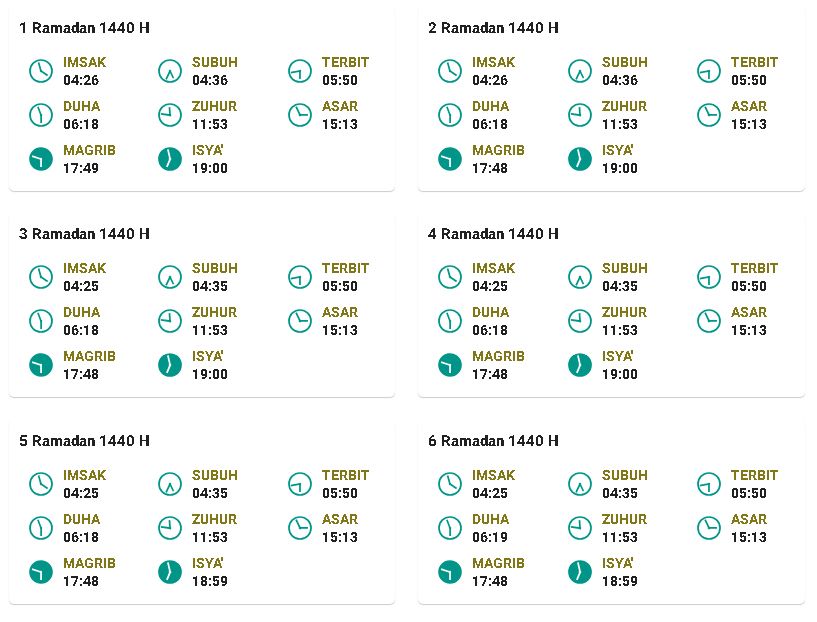The height and width of the screenshot is (622, 817).
Task: Click Duha time 06:19 on 6 Ramadan
Action: tap(490, 537)
